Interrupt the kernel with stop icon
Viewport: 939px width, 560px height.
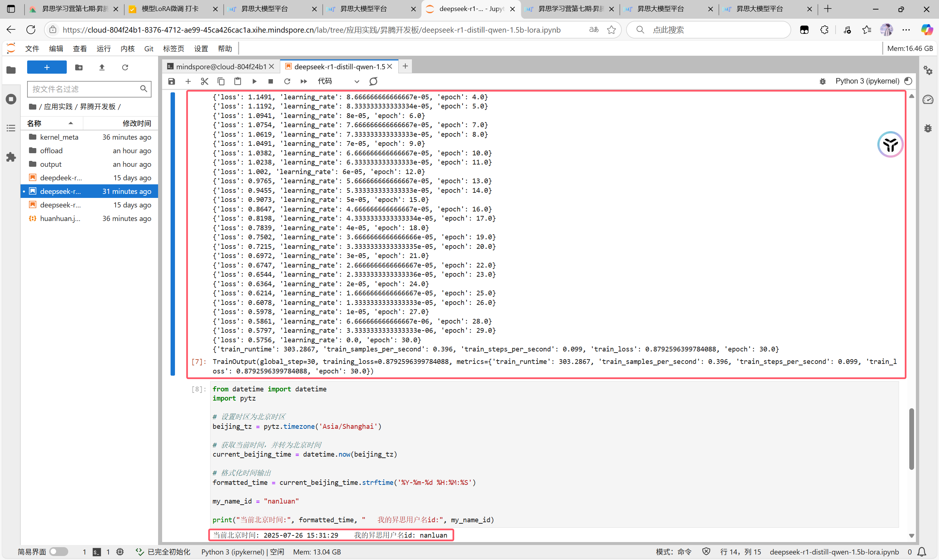(x=270, y=81)
